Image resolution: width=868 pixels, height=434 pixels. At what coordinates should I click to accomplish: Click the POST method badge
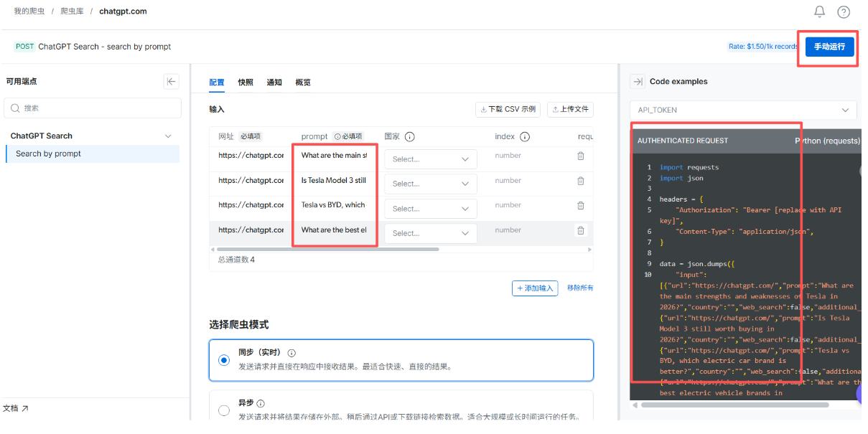(24, 47)
